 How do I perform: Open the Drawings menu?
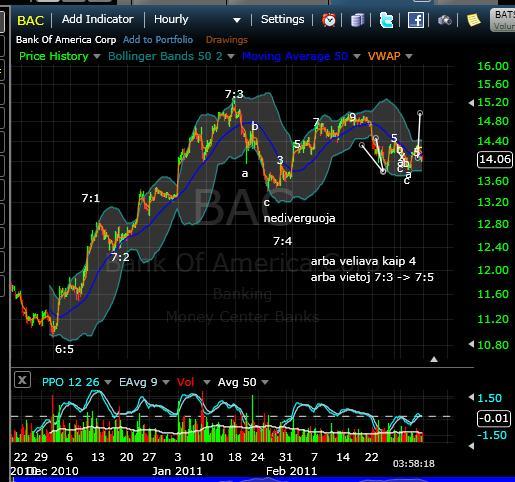227,40
